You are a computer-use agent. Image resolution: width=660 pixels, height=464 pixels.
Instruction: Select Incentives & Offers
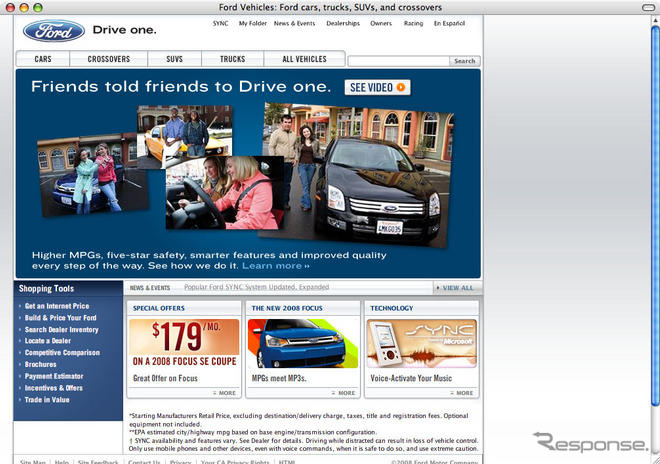[x=53, y=388]
